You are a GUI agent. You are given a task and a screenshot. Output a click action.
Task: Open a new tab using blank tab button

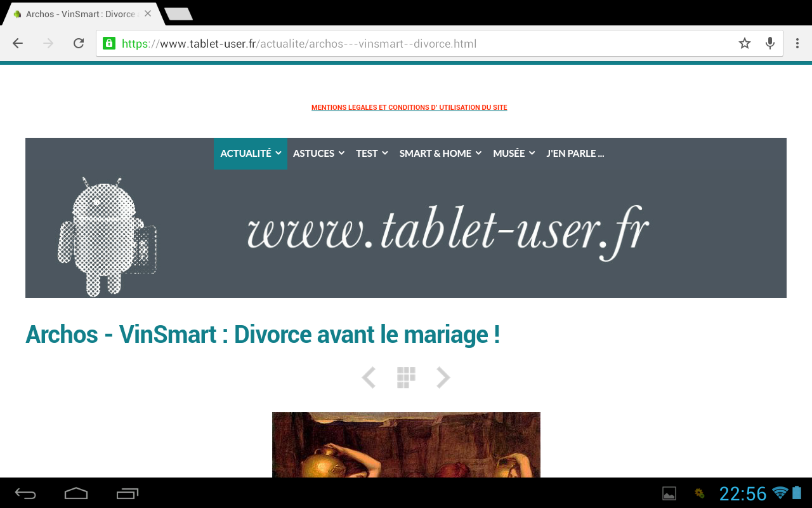[178, 14]
